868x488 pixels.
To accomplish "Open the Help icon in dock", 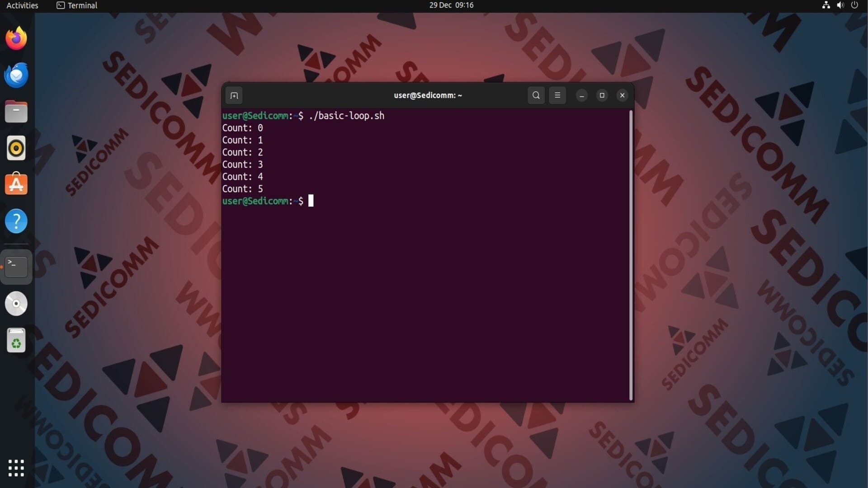I will click(x=16, y=221).
